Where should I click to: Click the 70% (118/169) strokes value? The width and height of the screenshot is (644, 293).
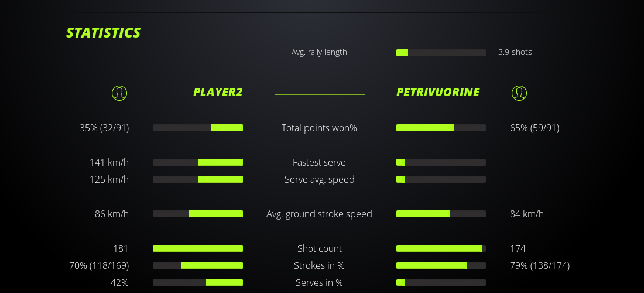pos(99,265)
